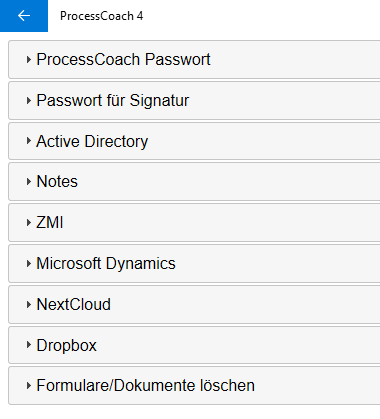Screen dimensions: 380x419
Task: Expand the Microsoft Dynamics arrow icon
Action: tap(29, 264)
